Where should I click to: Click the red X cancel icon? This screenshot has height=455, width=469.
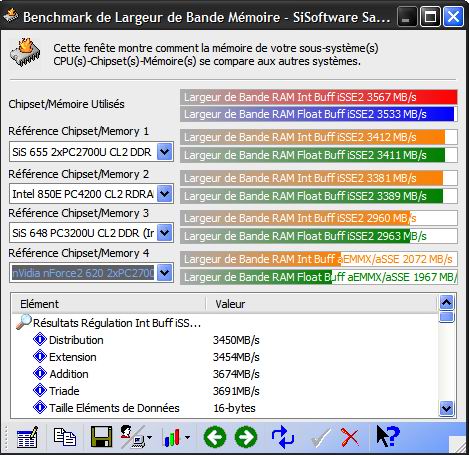349,437
